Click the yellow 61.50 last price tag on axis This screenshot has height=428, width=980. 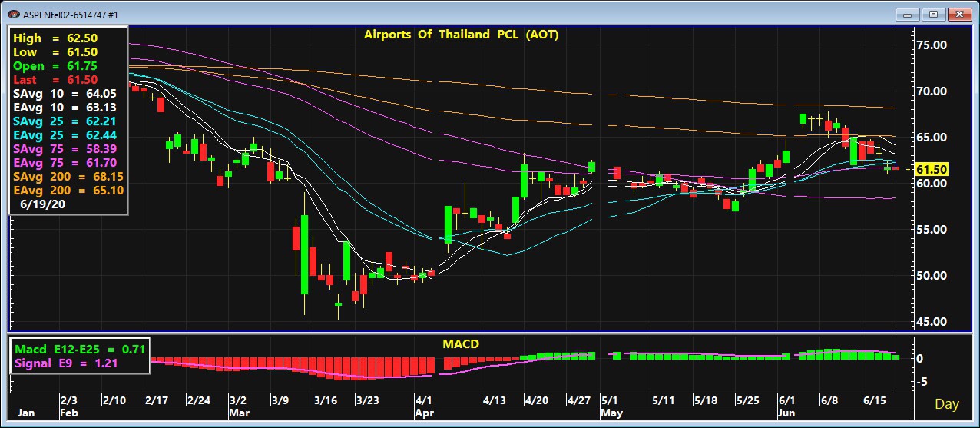pos(931,168)
